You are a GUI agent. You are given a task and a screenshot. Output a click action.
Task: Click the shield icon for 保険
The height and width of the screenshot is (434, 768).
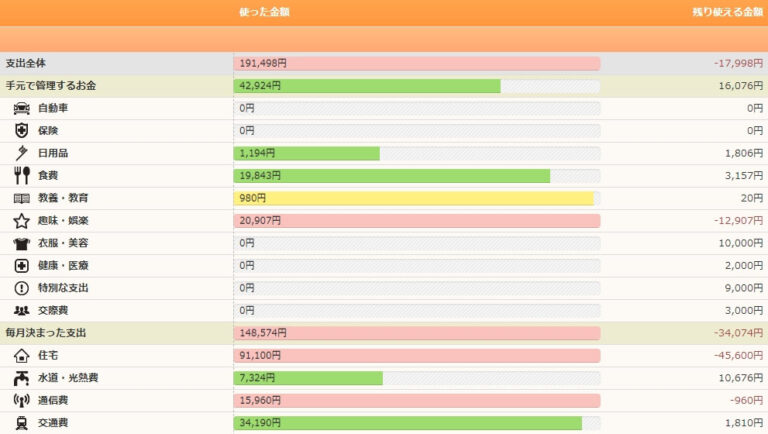22,131
